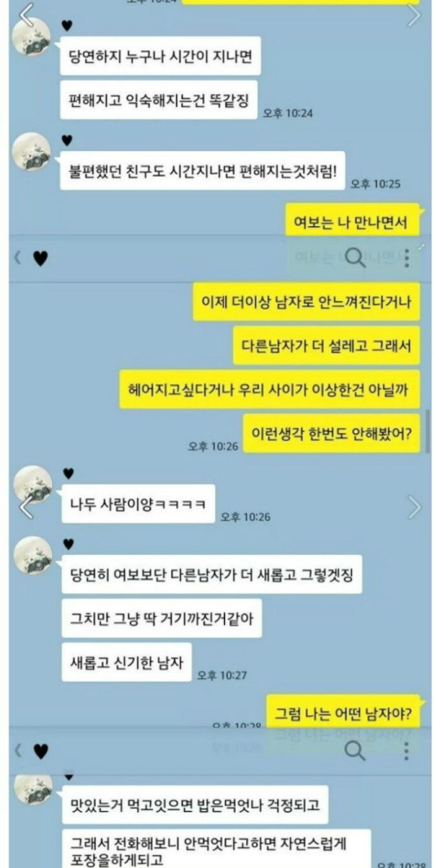This screenshot has height=868, width=434.
Task: Click the left gallery arrow beside 나두 사람이양 message
Action: point(27,507)
